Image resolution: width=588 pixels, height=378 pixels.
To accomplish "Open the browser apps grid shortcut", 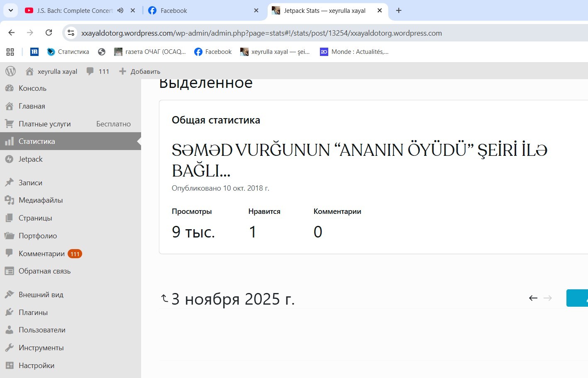I will 10,52.
